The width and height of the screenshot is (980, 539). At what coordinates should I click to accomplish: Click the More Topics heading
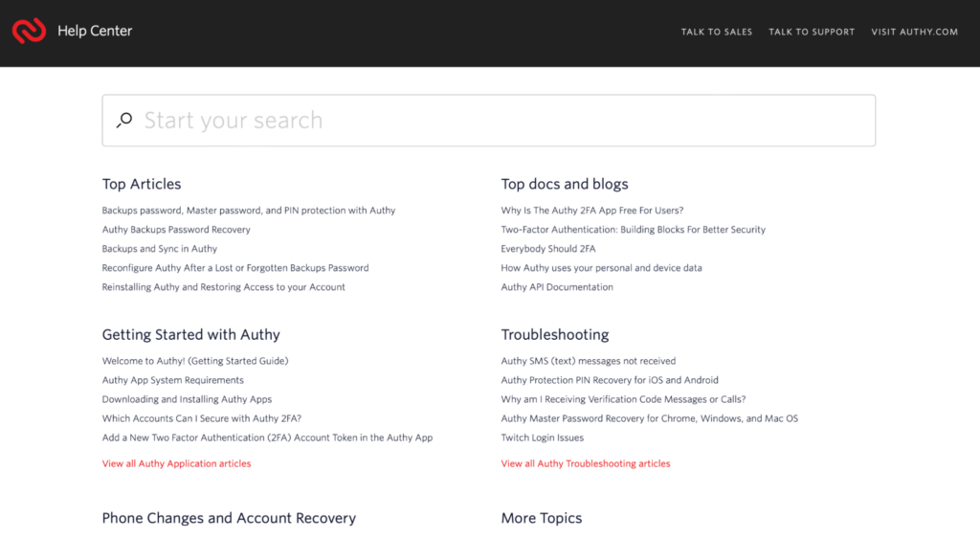542,518
